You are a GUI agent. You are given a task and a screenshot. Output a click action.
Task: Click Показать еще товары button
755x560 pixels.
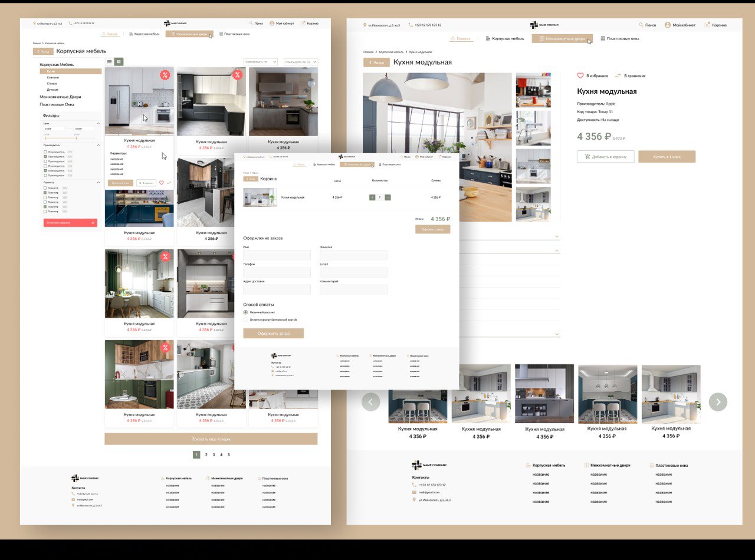point(211,439)
